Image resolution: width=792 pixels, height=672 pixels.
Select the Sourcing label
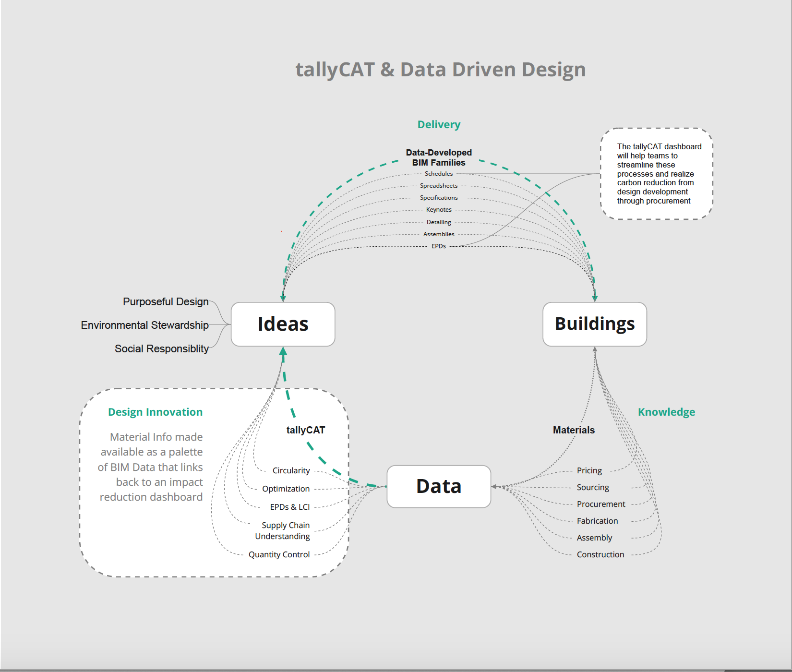593,487
